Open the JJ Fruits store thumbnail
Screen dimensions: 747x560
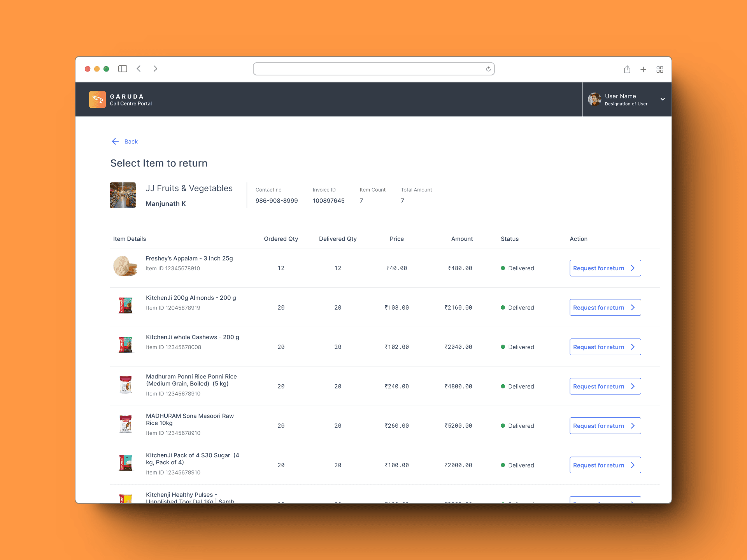(x=123, y=195)
